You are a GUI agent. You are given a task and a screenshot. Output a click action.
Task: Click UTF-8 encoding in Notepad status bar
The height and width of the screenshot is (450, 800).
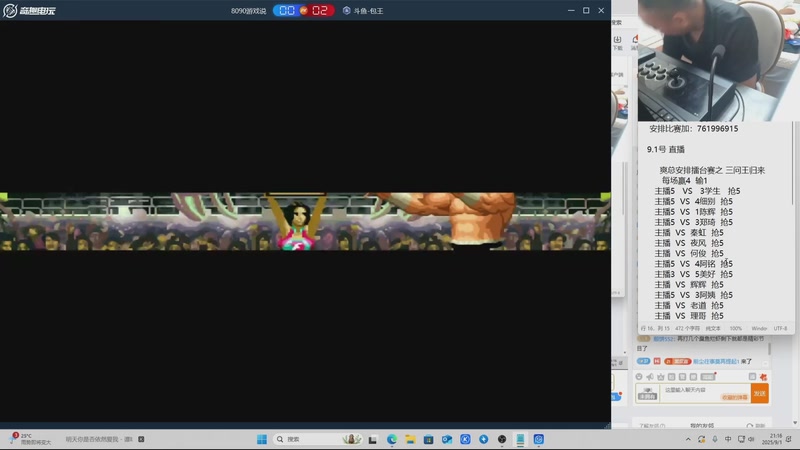[x=781, y=329]
